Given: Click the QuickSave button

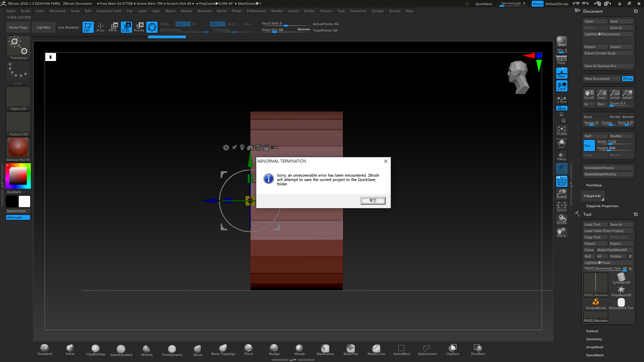Looking at the screenshot, I should pos(484,4).
